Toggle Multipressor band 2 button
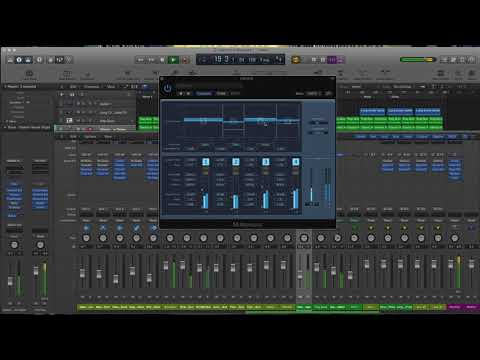 click(x=236, y=162)
